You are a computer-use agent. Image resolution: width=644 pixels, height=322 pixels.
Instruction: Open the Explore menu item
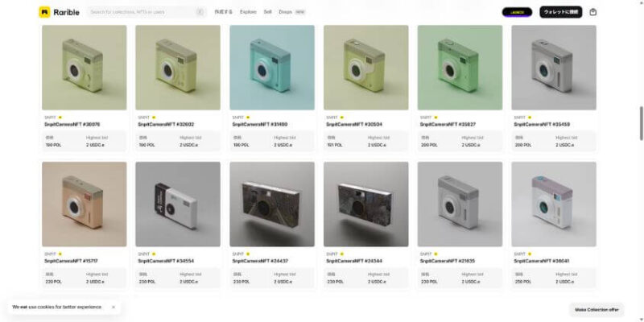(x=248, y=12)
